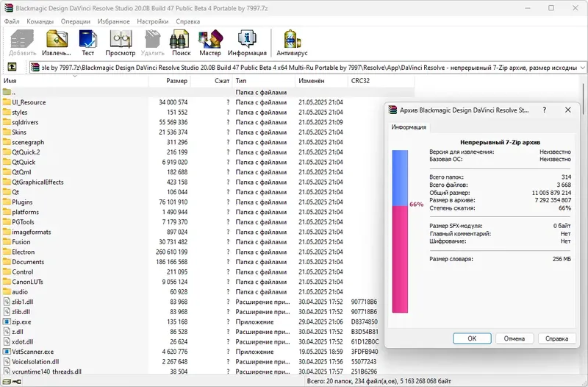Open the Команды menu

[40, 21]
